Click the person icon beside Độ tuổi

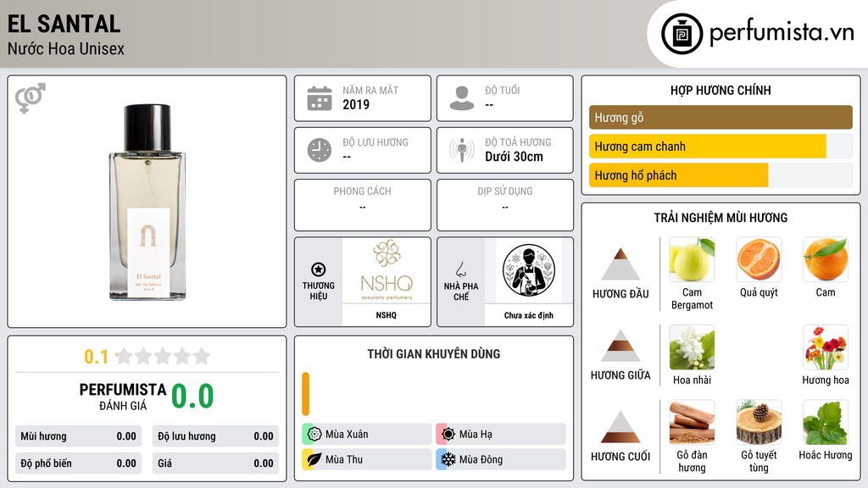click(462, 98)
